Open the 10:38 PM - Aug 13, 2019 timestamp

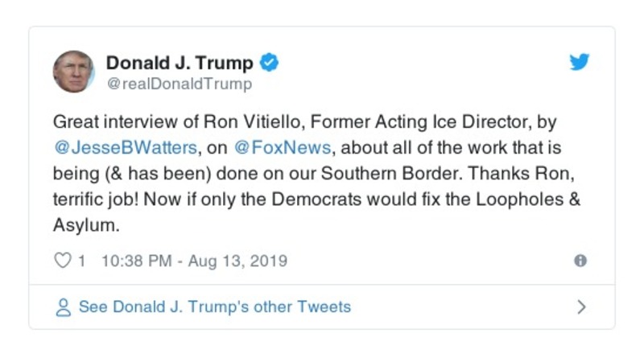coord(194,261)
